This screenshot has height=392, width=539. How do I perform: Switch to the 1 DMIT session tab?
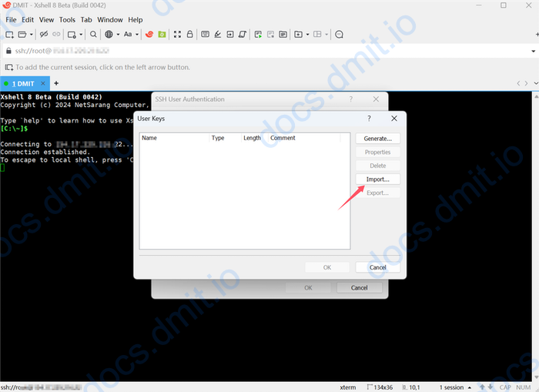pos(25,83)
